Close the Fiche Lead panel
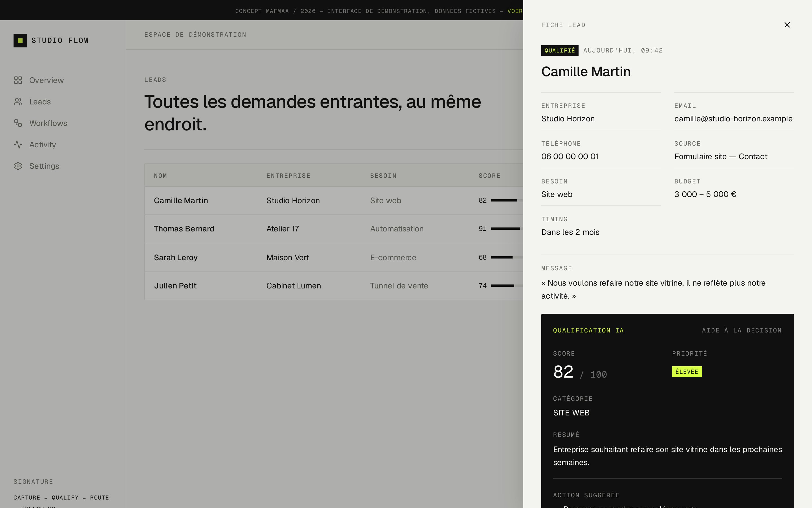812x508 pixels. [x=787, y=25]
